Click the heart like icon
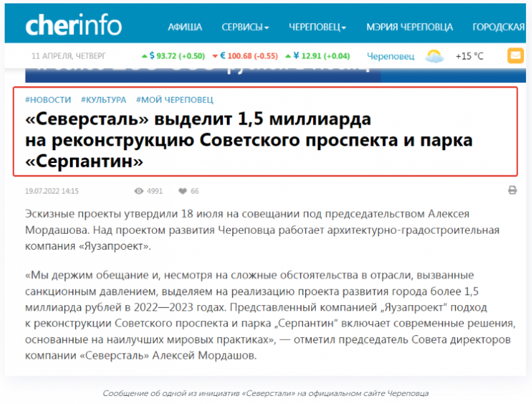532x404 pixels. pyautogui.click(x=182, y=191)
